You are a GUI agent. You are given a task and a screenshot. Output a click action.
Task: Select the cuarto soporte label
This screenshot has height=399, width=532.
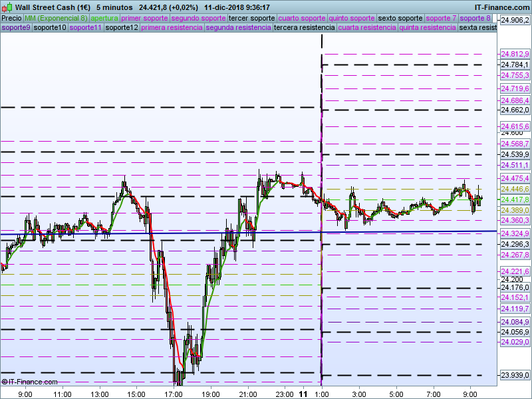(302, 18)
